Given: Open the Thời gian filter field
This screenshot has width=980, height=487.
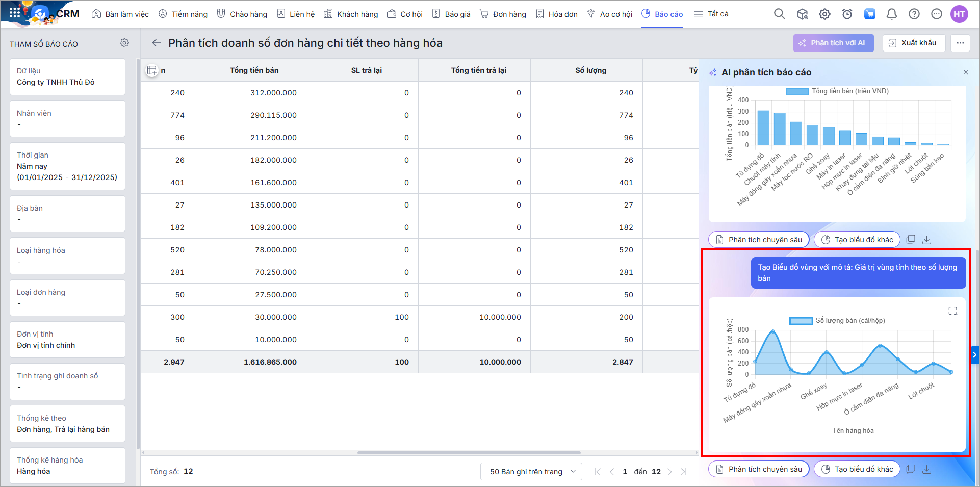Looking at the screenshot, I should [x=67, y=166].
